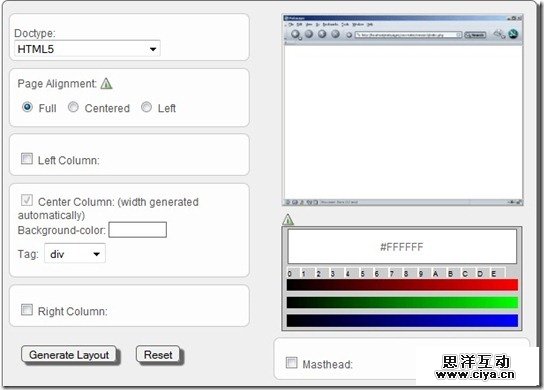Pick hex digit 0 on color scale
The height and width of the screenshot is (390, 544).
(x=294, y=273)
